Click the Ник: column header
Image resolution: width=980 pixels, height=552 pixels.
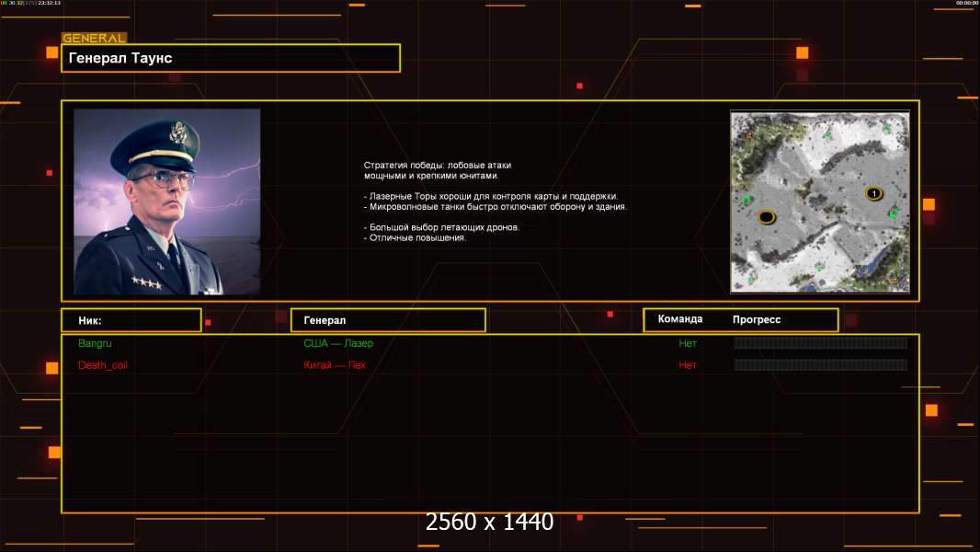coord(131,320)
